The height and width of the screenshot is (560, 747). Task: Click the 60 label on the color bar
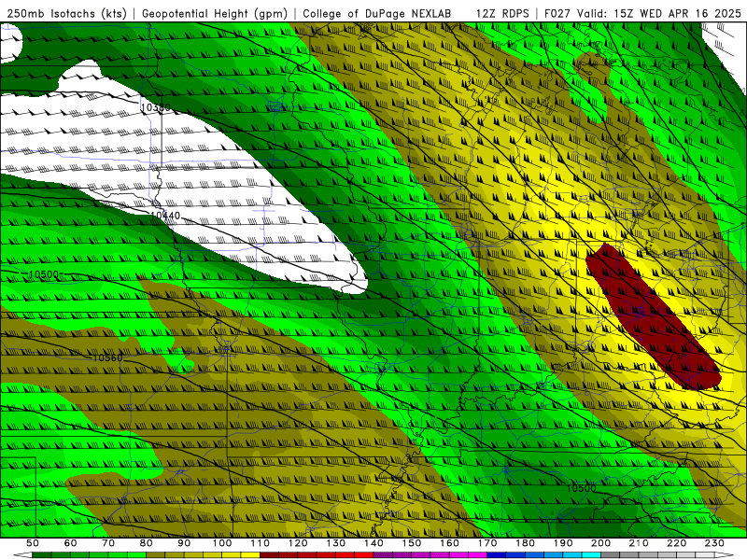pos(70,543)
